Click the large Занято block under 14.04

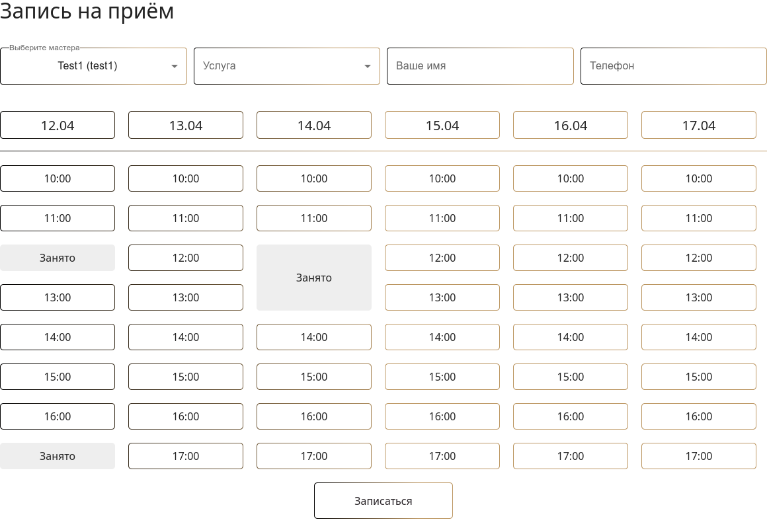click(314, 278)
